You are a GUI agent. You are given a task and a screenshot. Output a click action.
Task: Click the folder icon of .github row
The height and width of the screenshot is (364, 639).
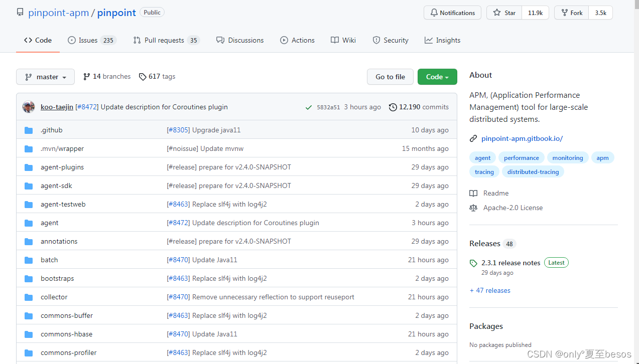pyautogui.click(x=29, y=130)
